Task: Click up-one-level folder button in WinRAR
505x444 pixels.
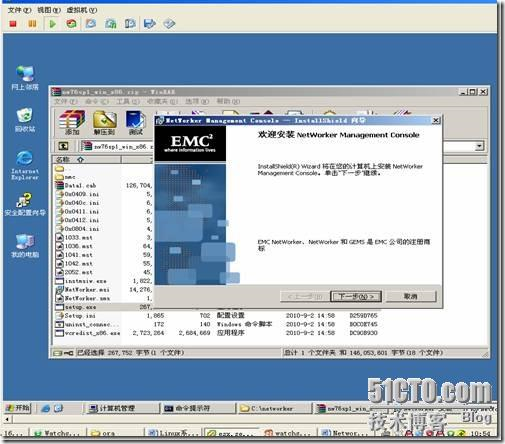Action: pyautogui.click(x=63, y=146)
